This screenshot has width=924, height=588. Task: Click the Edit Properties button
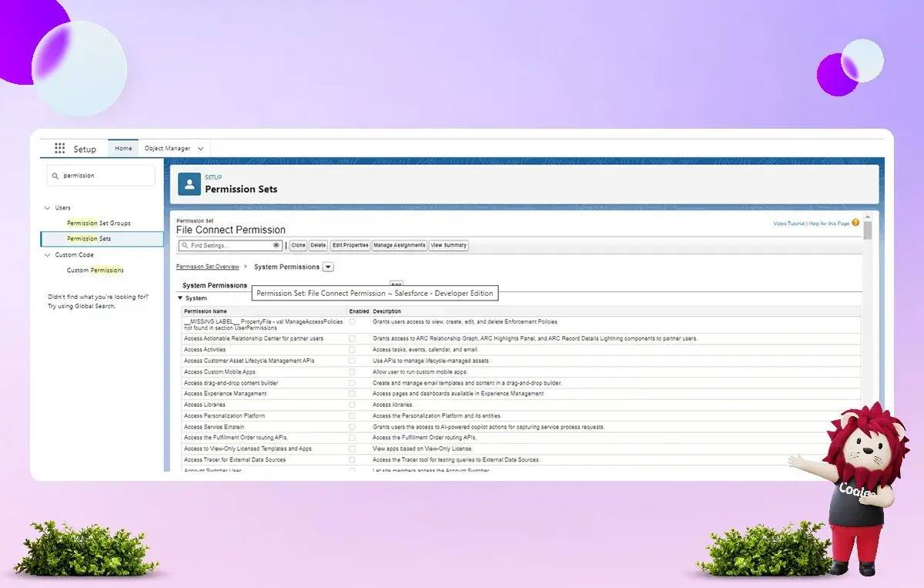(350, 245)
